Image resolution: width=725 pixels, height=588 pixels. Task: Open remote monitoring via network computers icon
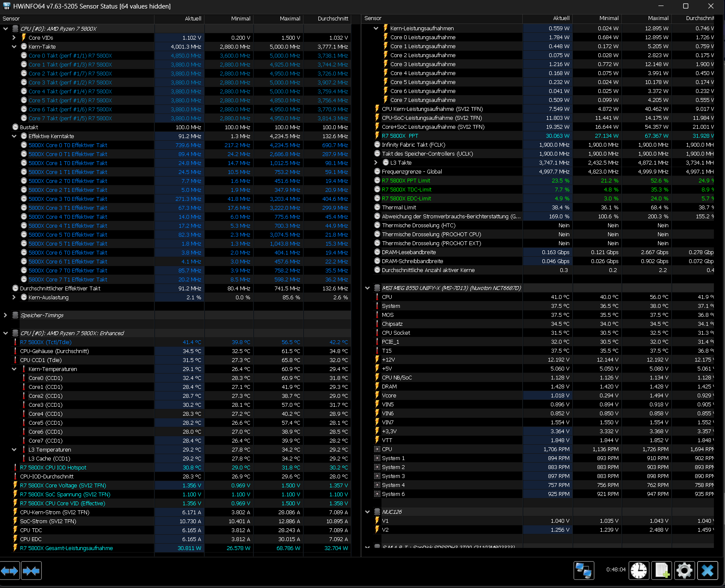583,571
